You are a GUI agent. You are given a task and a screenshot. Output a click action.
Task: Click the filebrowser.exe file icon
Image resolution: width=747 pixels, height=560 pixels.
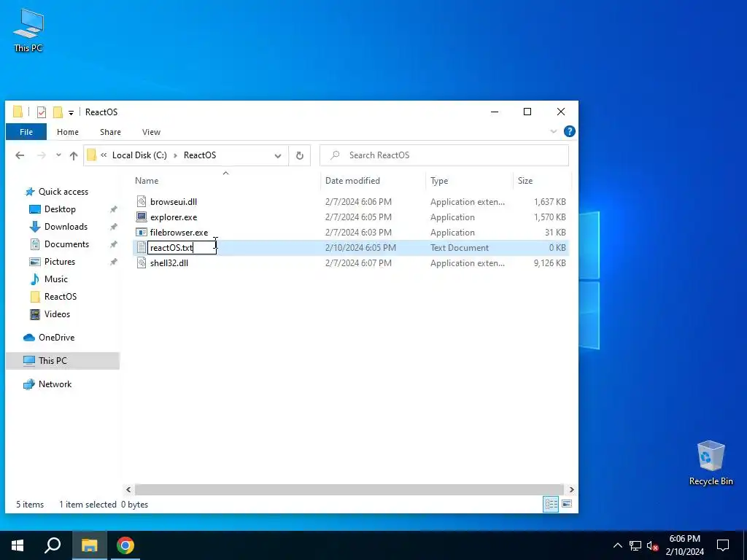(x=142, y=233)
